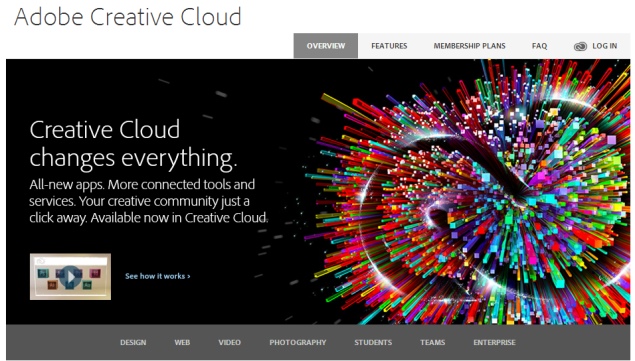Viewport: 635px width, 361px height.
Task: Follow the 'See how it works' link
Action: (158, 276)
